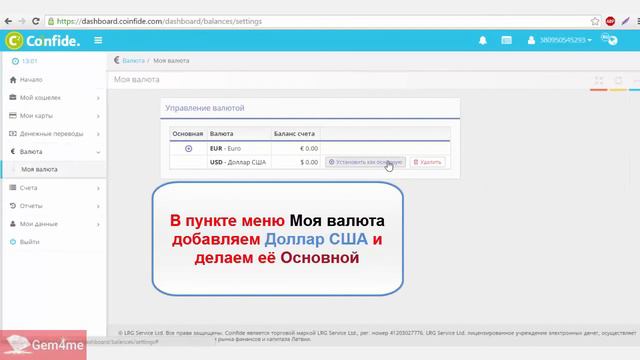Click the wallet icon beside Мой кошелек

coord(13,97)
